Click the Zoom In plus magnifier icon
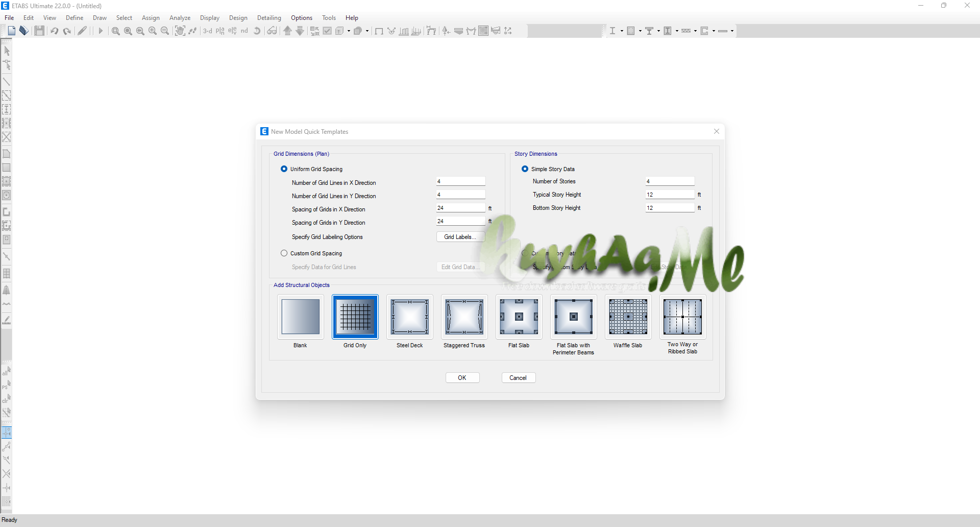 153,31
